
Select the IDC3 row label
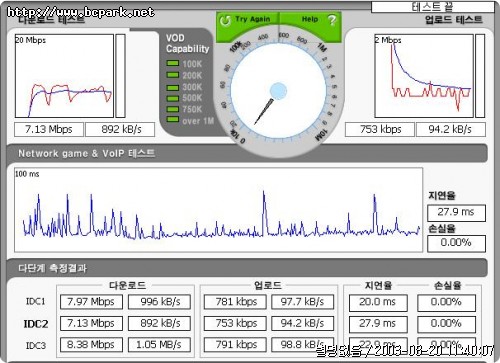(36, 345)
